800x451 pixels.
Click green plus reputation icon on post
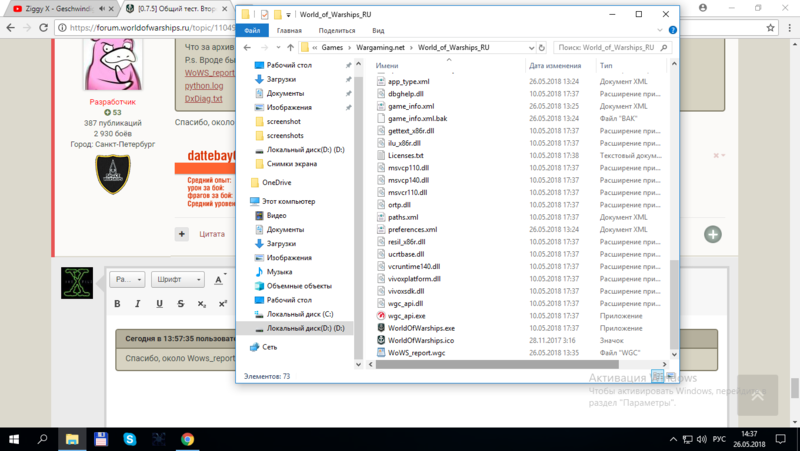713,235
